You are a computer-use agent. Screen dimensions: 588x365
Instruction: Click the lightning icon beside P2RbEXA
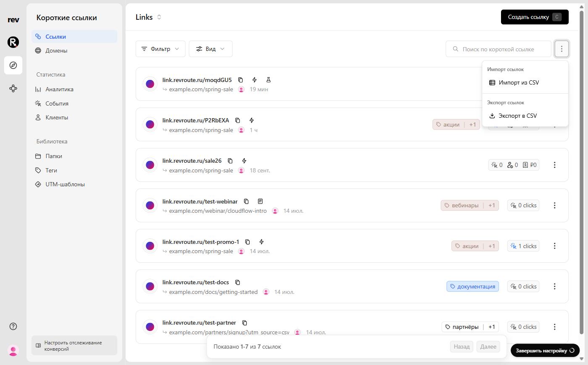(x=251, y=120)
